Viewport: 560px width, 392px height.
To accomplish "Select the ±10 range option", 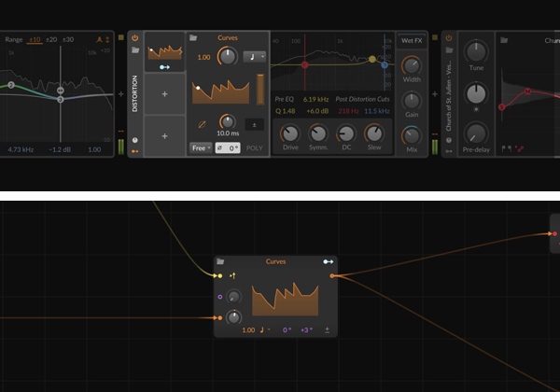I will [x=35, y=39].
